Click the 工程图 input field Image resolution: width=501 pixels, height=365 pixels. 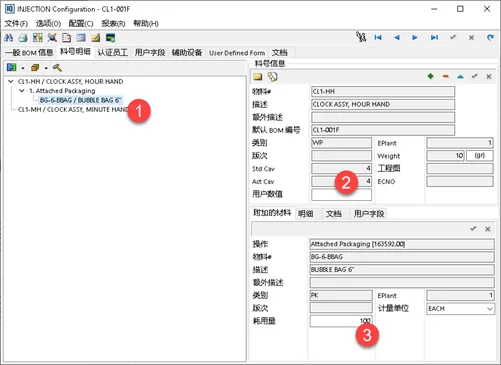pyautogui.click(x=460, y=168)
